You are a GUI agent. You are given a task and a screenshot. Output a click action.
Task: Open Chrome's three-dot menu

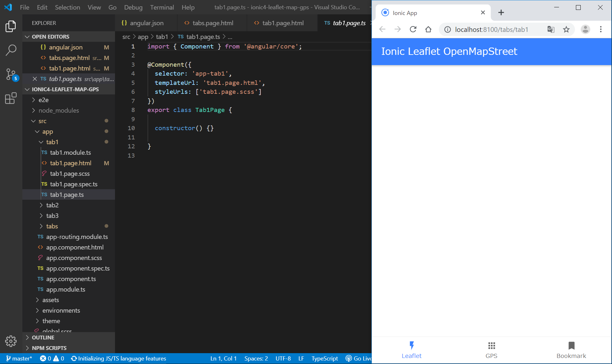click(x=601, y=30)
